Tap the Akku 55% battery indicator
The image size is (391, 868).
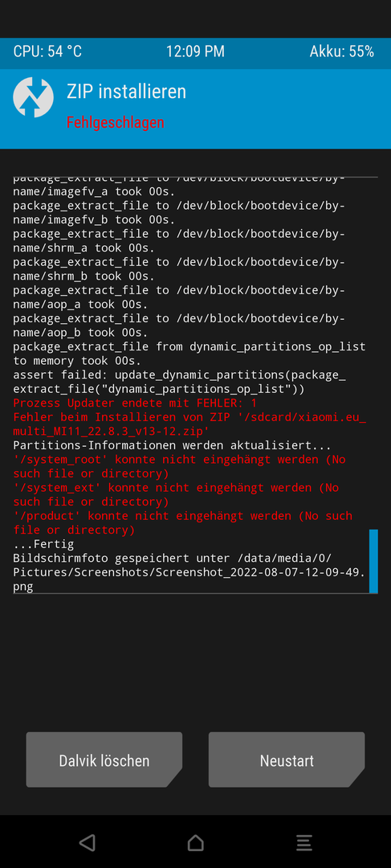tap(342, 51)
